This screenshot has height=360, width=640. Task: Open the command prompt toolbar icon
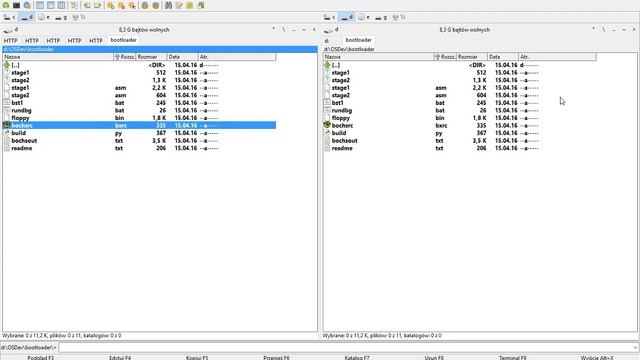pos(16,5)
